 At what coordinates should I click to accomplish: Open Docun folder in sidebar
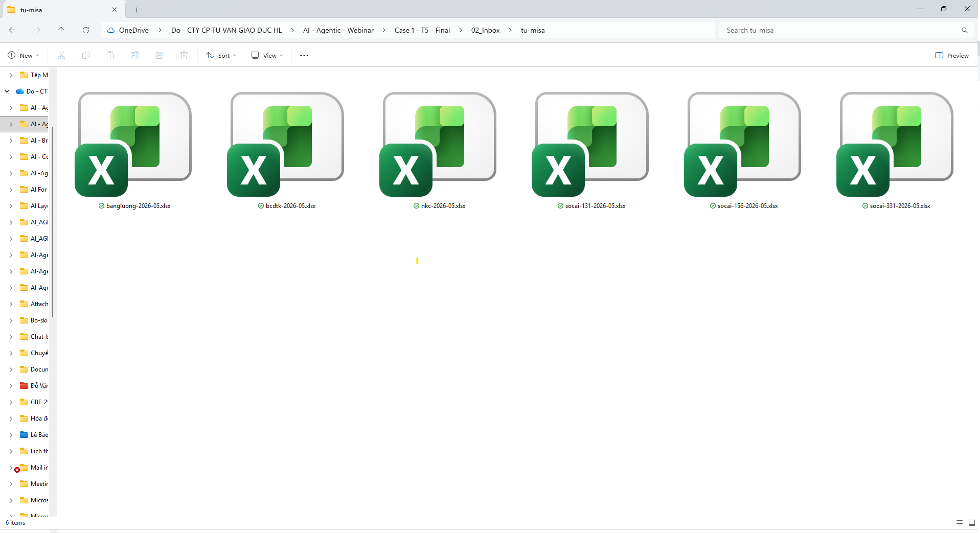tap(34, 369)
